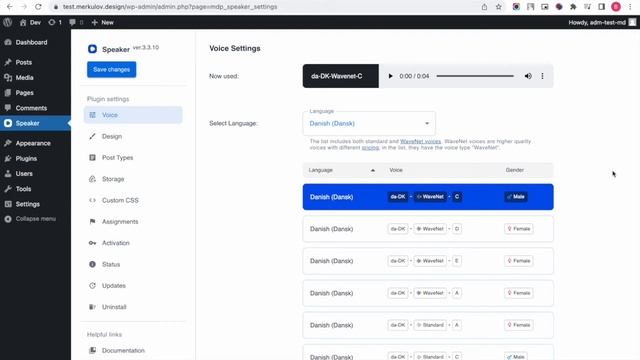
Task: Select the da-DK Standard A Female voice row
Action: [x=428, y=325]
